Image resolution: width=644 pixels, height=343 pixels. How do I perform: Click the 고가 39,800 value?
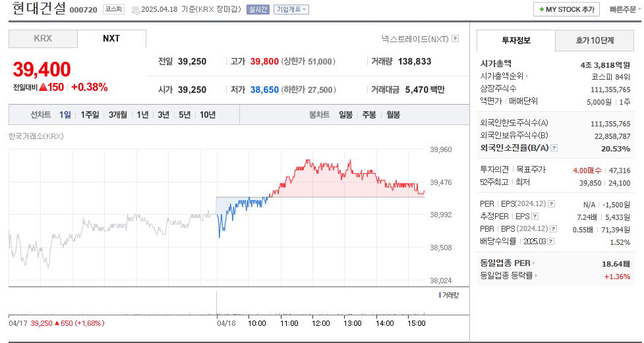coord(264,61)
